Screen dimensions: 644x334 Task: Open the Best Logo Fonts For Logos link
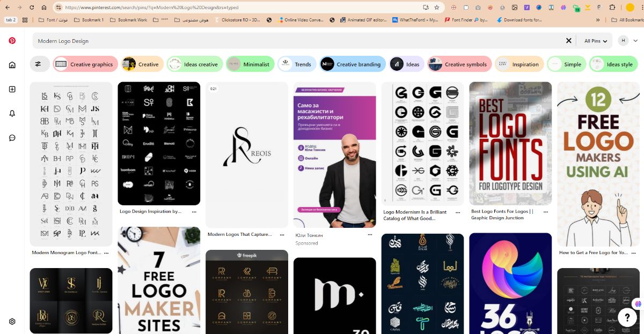502,214
